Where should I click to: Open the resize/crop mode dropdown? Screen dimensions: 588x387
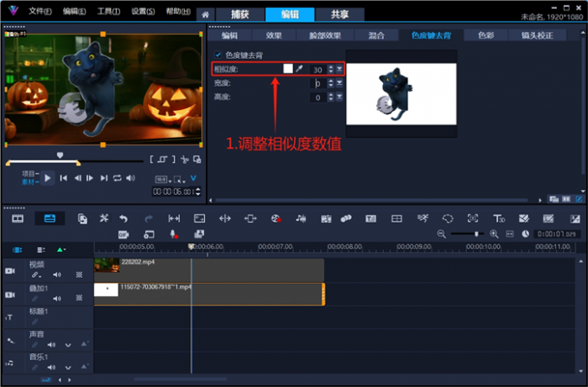[x=179, y=179]
